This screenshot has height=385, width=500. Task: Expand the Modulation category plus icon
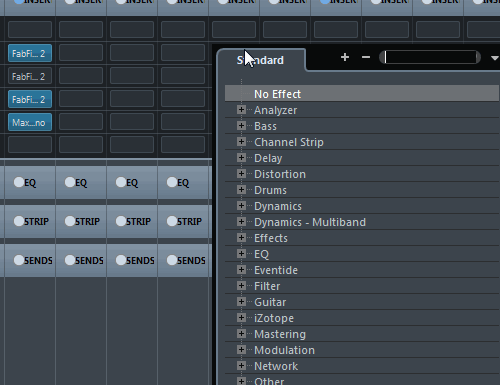241,350
